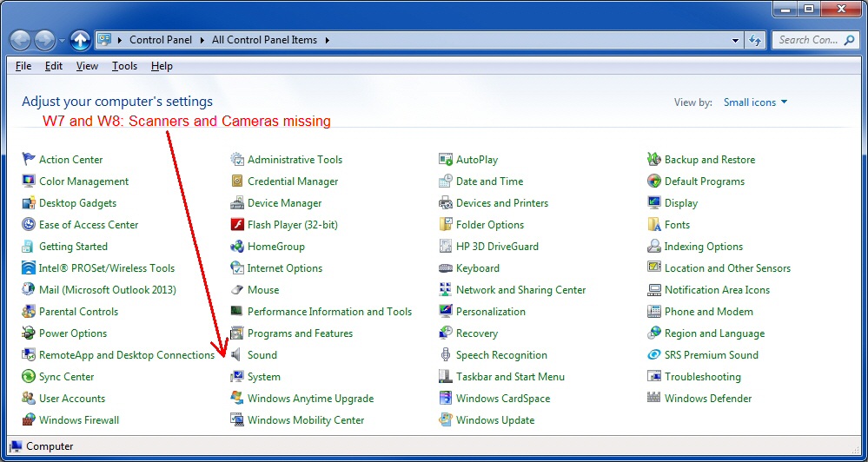This screenshot has width=868, height=462.
Task: Click the Mail (Microsoft Outlook 2013) icon
Action: (28, 290)
